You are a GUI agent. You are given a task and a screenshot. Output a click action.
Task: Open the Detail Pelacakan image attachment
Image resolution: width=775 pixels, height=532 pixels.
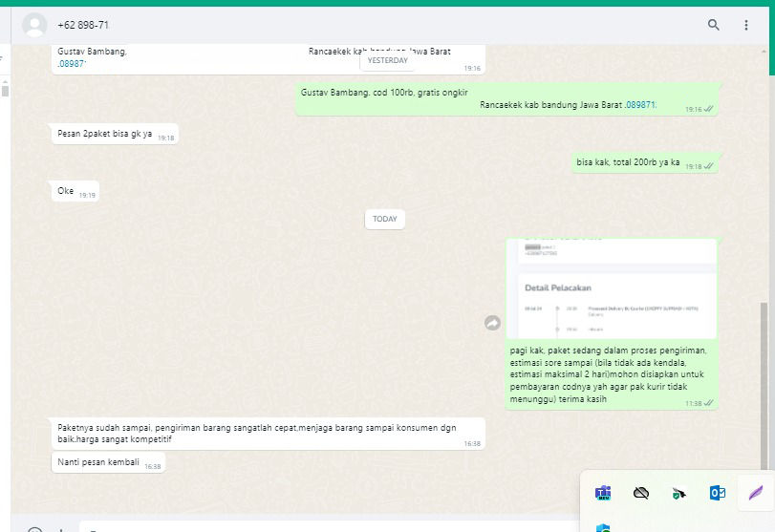coord(612,289)
